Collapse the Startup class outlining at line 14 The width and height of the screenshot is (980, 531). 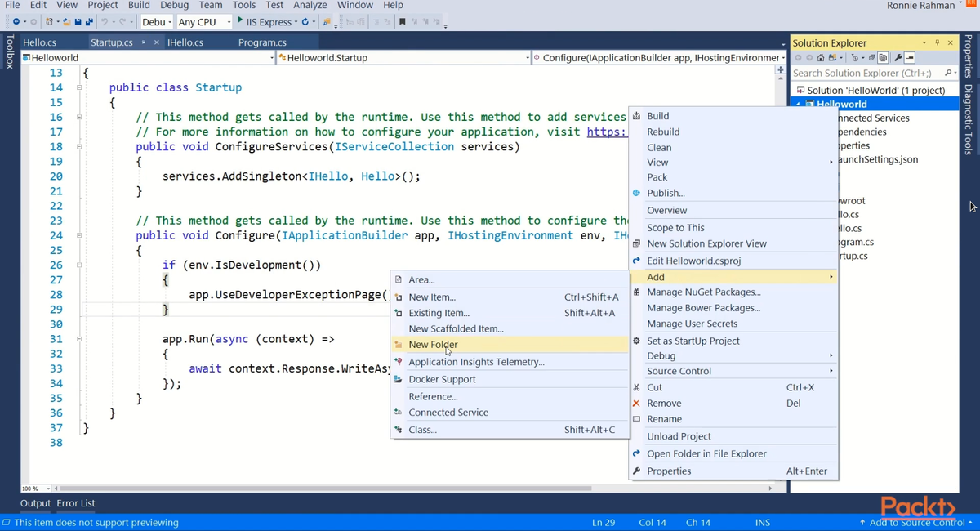(x=79, y=87)
